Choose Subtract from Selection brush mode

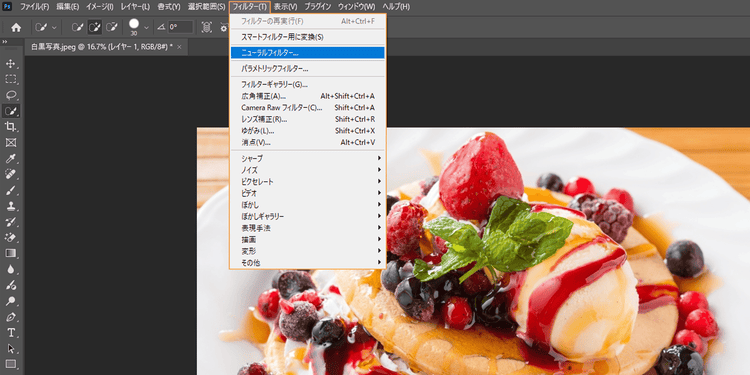[x=111, y=28]
